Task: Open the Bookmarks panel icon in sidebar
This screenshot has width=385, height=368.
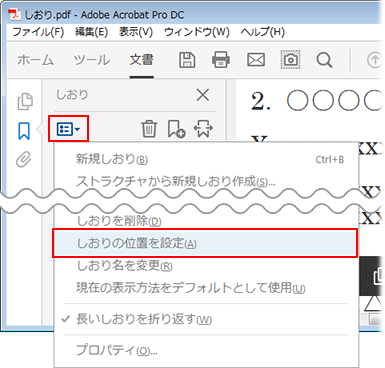Action: pos(24,131)
